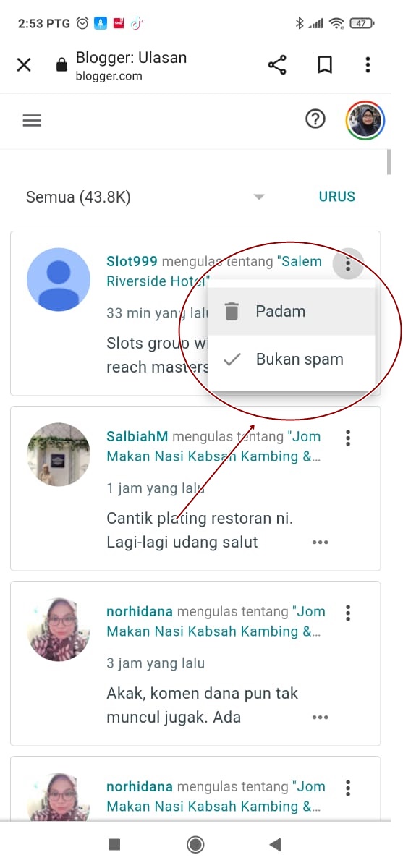Expand norhidana's comment text via the ellipsis
The image size is (403, 868).
(x=321, y=717)
